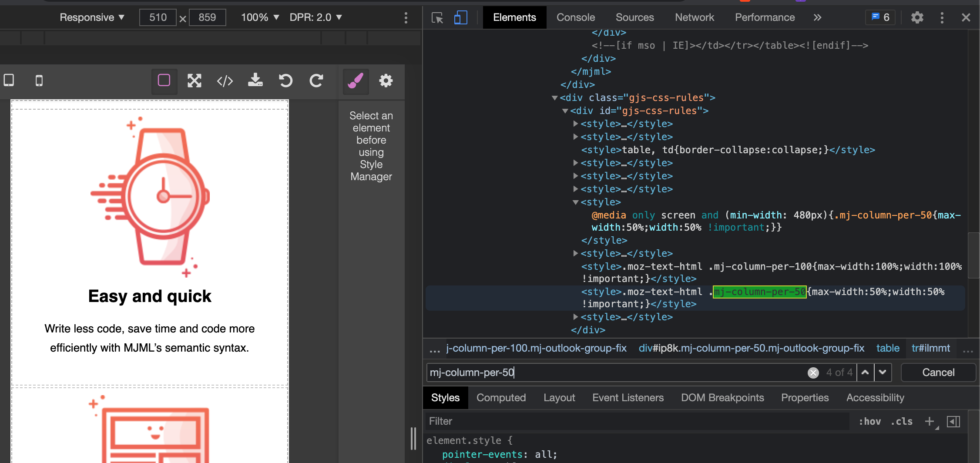Viewport: 980px width, 463px height.
Task: Click the viewport width input showing 510
Action: (x=158, y=17)
